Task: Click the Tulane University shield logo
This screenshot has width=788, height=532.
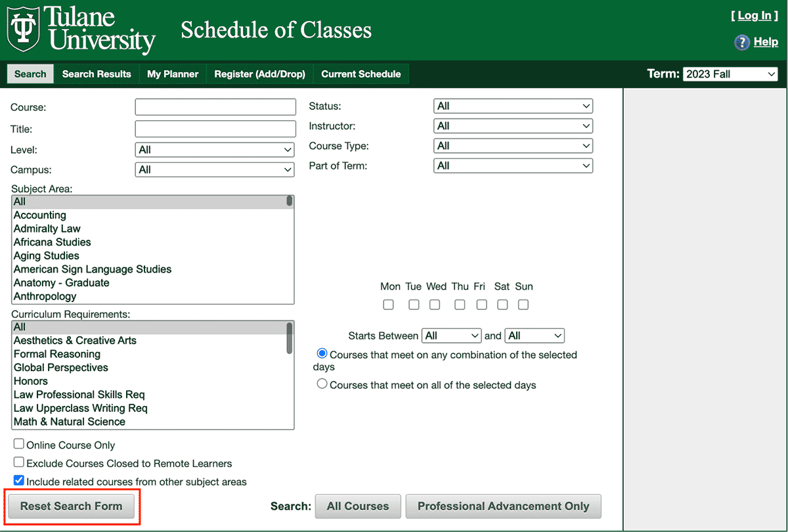Action: (24, 28)
